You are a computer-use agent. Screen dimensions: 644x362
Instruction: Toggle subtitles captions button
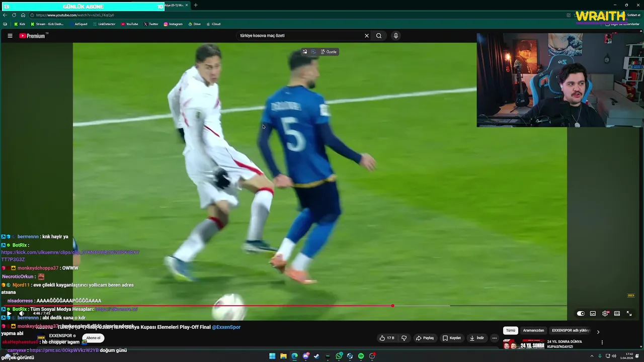pos(593,313)
